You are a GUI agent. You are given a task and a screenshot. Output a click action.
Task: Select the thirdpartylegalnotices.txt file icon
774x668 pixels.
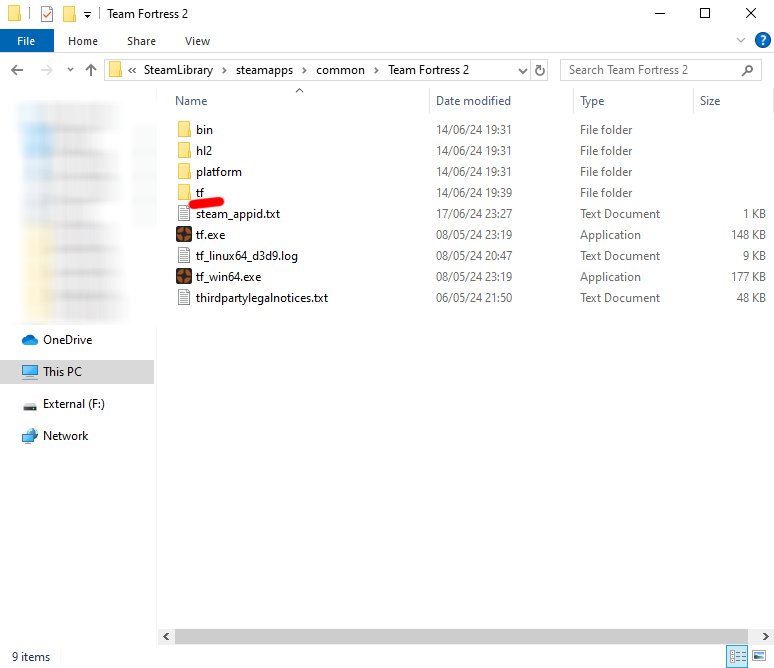tap(184, 298)
